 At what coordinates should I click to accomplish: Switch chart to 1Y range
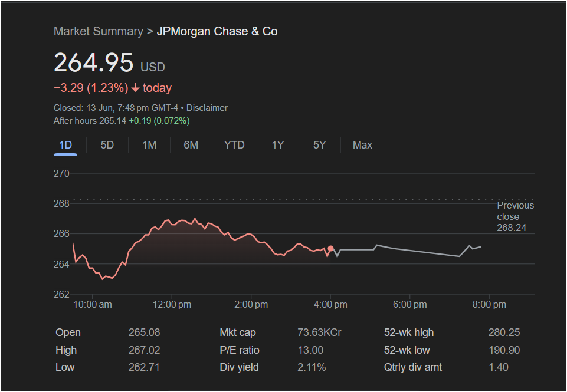278,145
